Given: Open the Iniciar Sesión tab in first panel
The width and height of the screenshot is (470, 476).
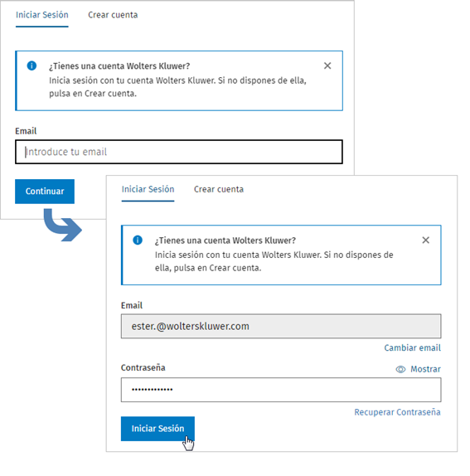Looking at the screenshot, I should click(42, 15).
